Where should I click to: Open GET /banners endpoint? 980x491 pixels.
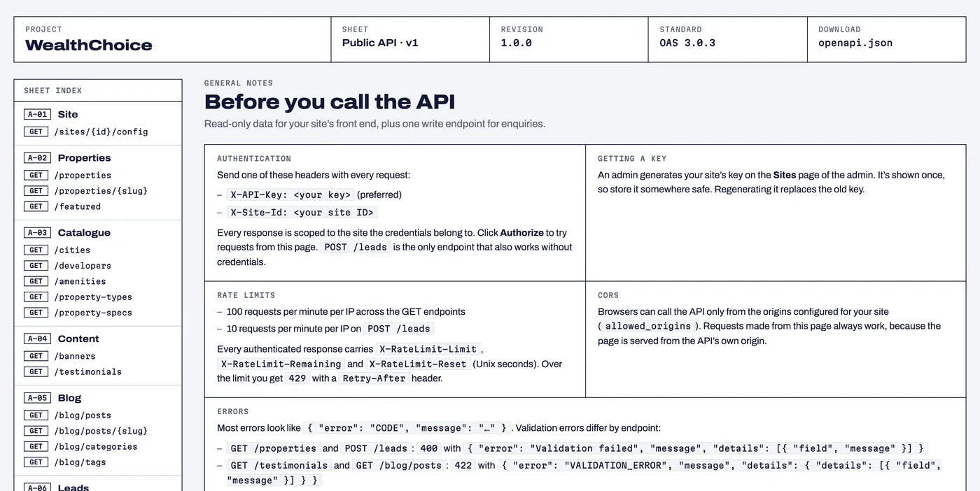pos(59,356)
